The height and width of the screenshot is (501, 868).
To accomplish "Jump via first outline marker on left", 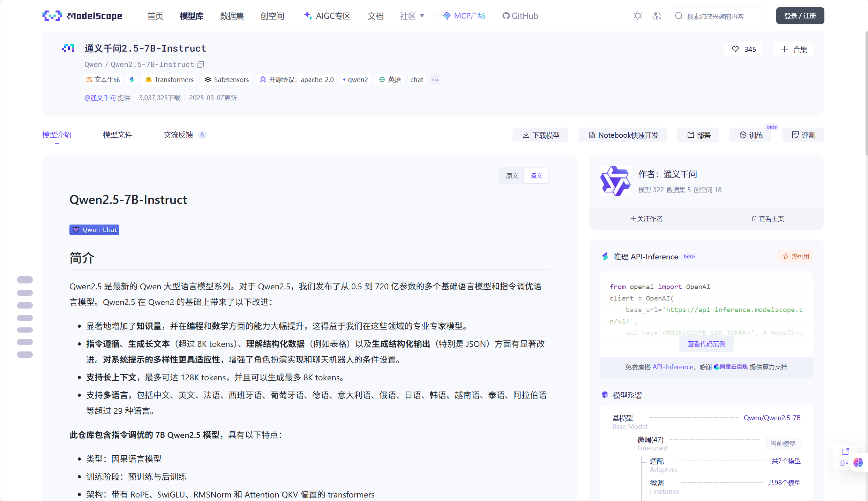I will [x=25, y=280].
